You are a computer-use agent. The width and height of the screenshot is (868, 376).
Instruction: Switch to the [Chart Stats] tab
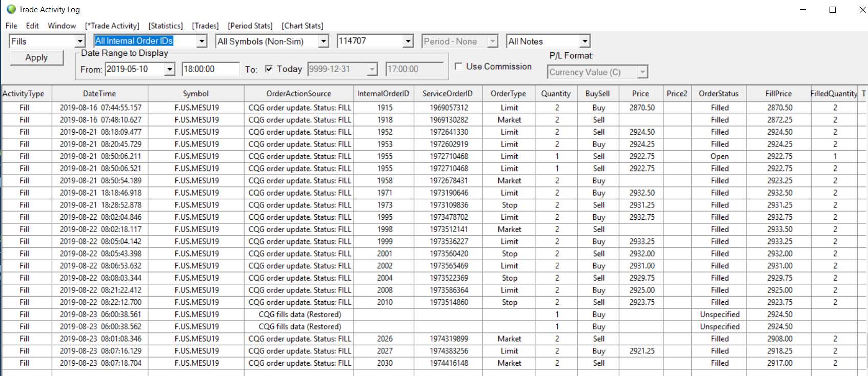[x=302, y=26]
